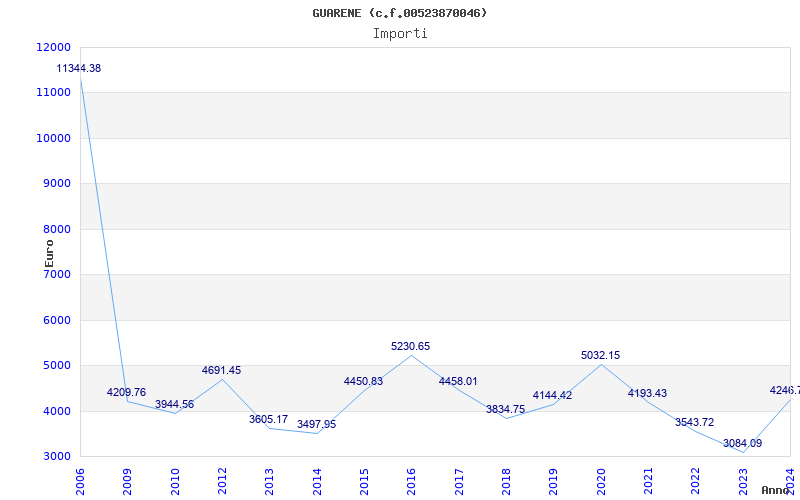
Task: Select the 2018 year label
Action: 506,482
